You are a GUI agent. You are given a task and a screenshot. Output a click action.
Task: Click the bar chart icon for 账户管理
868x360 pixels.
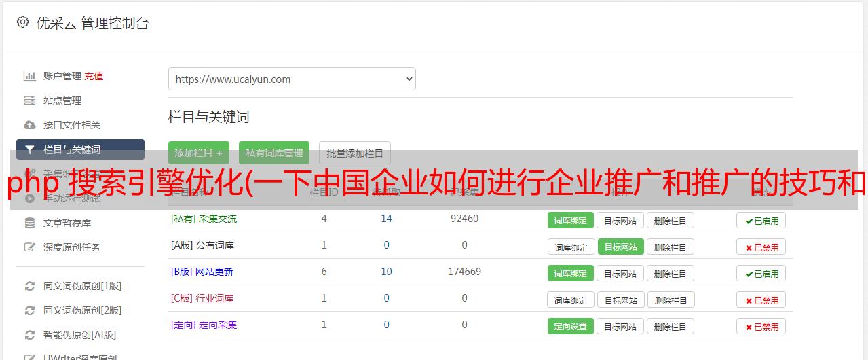pyautogui.click(x=30, y=76)
